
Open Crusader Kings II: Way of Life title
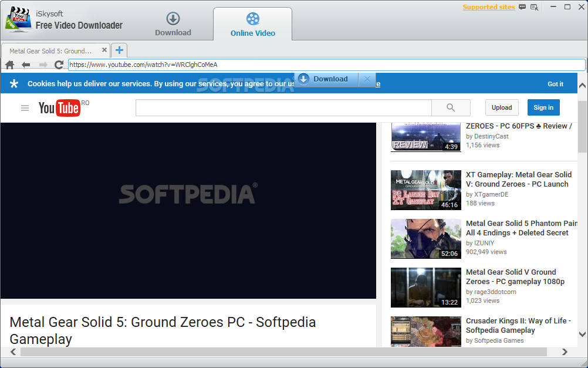point(518,326)
